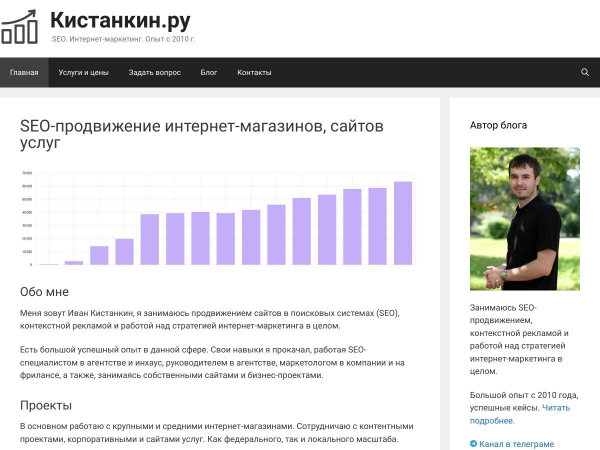
Task: Click the paragraph starting Меня зовут Иван Кистанкин
Action: click(x=210, y=319)
